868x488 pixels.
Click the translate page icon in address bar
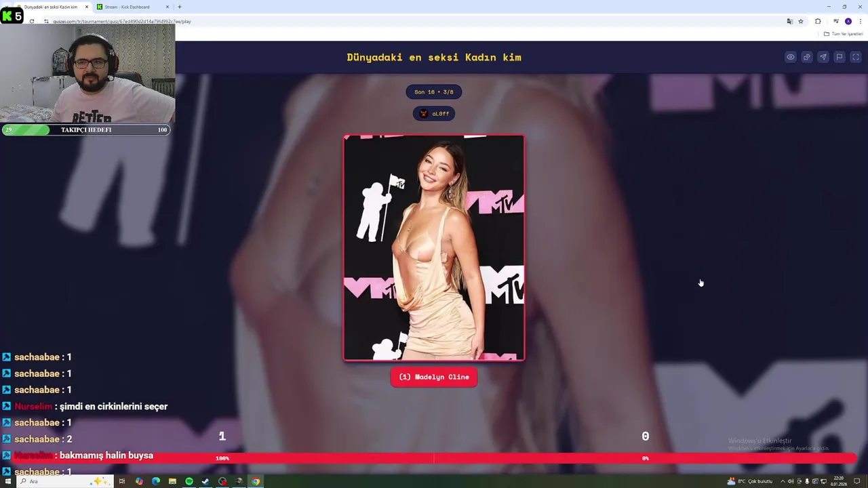[x=789, y=21]
